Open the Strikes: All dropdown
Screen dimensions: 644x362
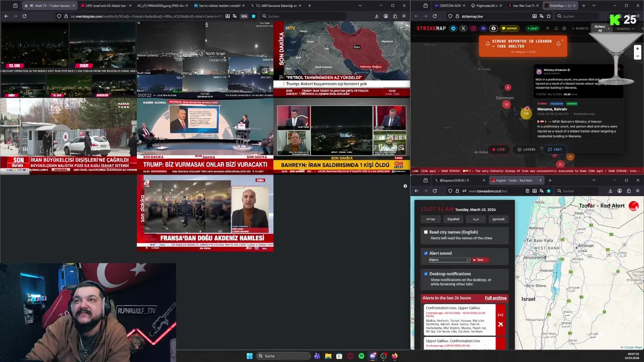601,29
